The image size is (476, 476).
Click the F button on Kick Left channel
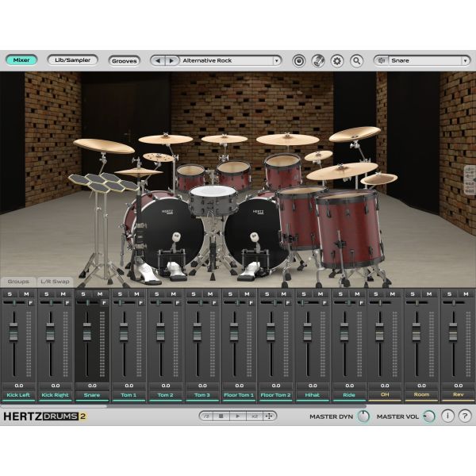point(30,303)
